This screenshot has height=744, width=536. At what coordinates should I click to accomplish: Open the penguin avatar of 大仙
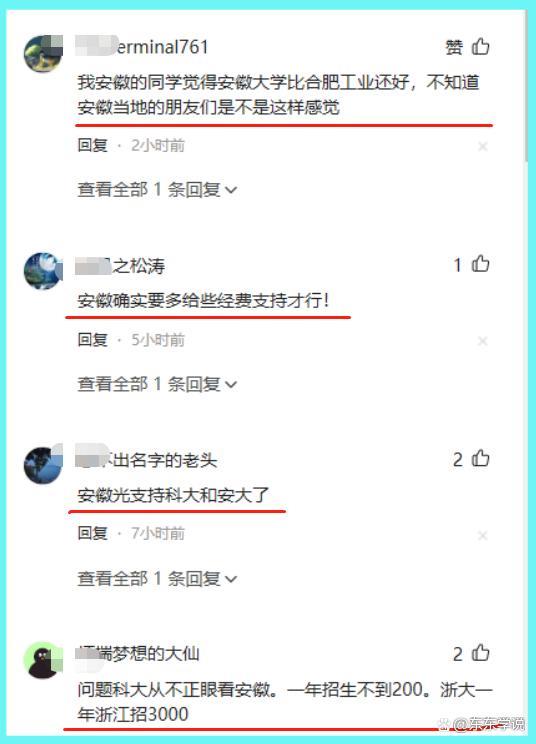coord(43,660)
